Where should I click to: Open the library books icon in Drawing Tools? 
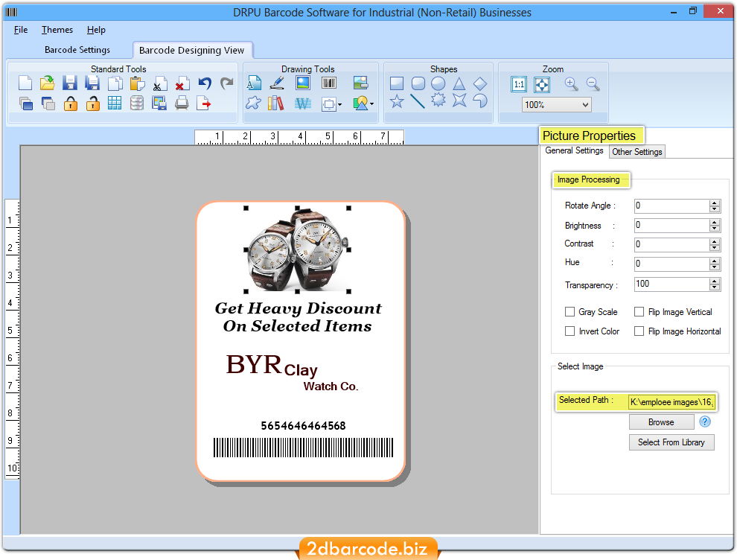[x=276, y=103]
